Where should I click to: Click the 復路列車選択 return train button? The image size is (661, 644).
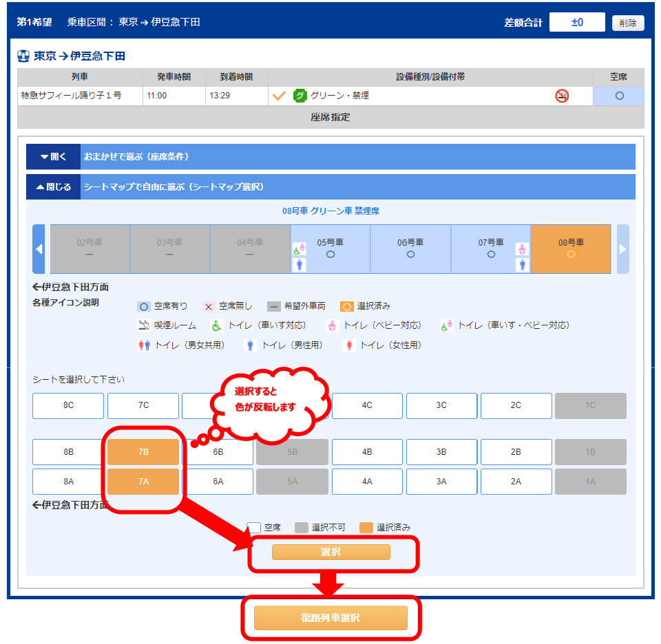tap(330, 619)
